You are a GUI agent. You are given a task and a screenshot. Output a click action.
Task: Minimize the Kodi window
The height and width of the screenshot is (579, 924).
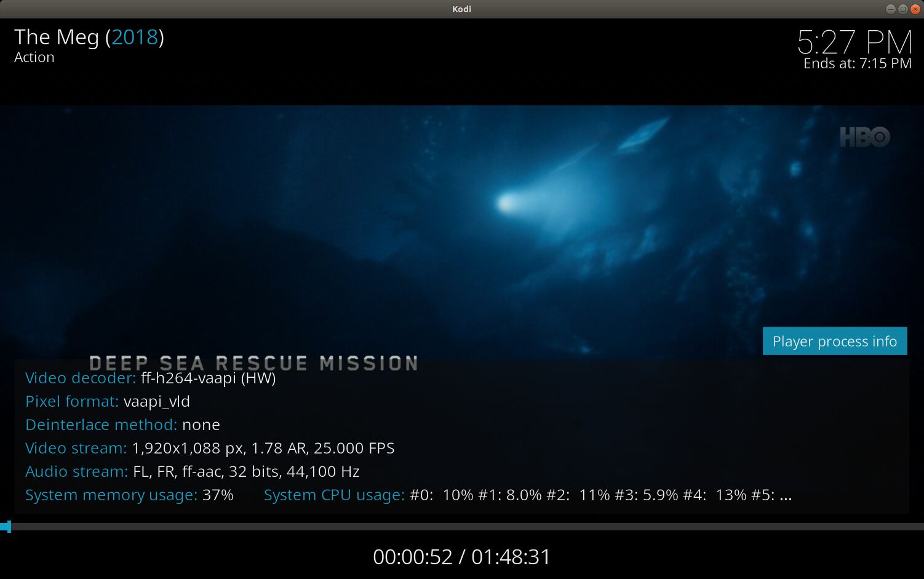click(x=890, y=9)
